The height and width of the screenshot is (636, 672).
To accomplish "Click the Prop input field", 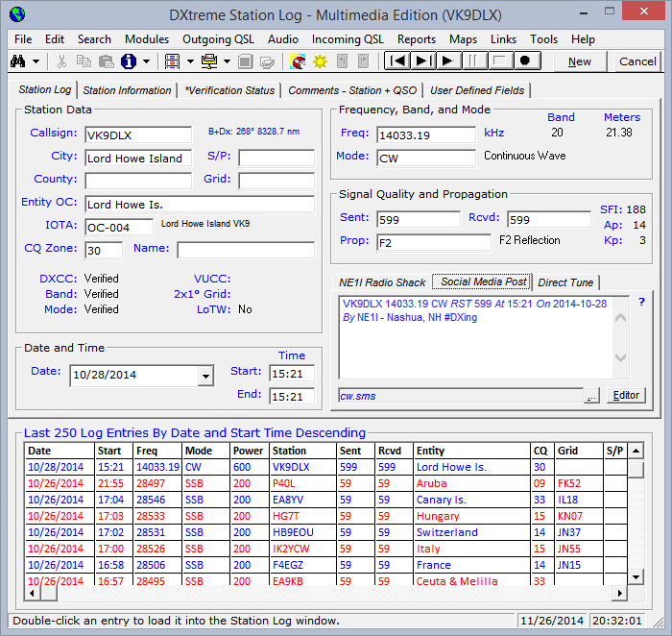I will coord(434,243).
